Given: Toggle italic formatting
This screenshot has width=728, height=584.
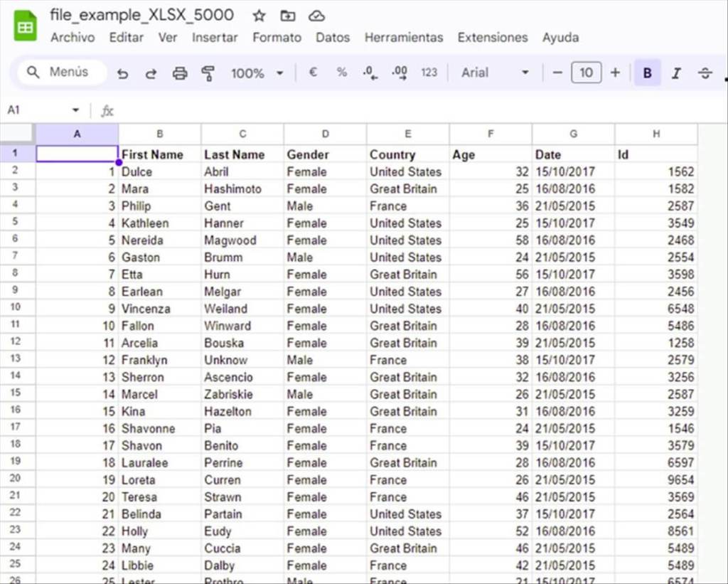Looking at the screenshot, I should pyautogui.click(x=676, y=73).
